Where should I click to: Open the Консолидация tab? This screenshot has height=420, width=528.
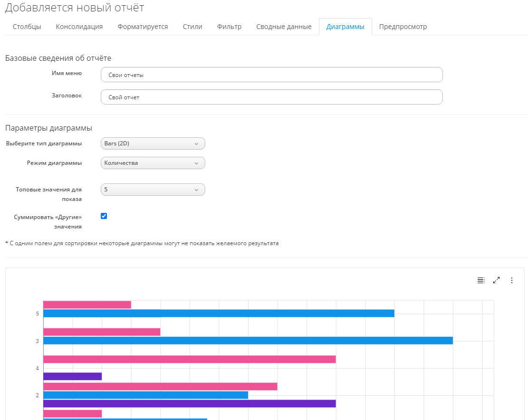[x=79, y=27]
